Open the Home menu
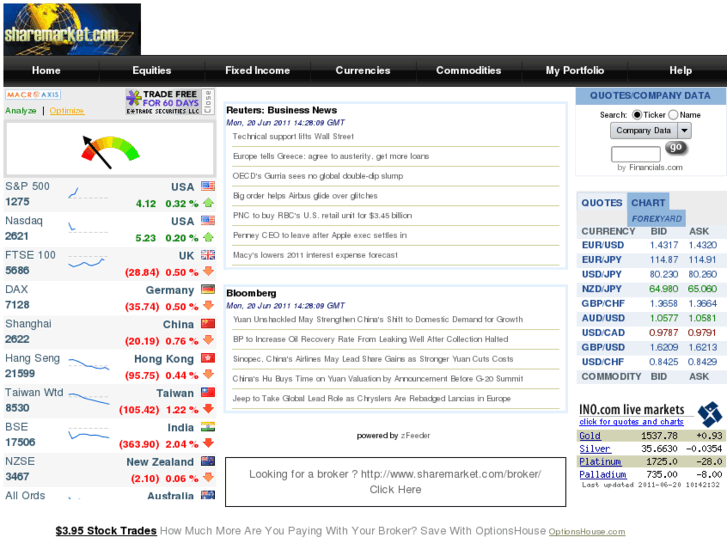Viewport: 727px width, 545px height. 46,71
